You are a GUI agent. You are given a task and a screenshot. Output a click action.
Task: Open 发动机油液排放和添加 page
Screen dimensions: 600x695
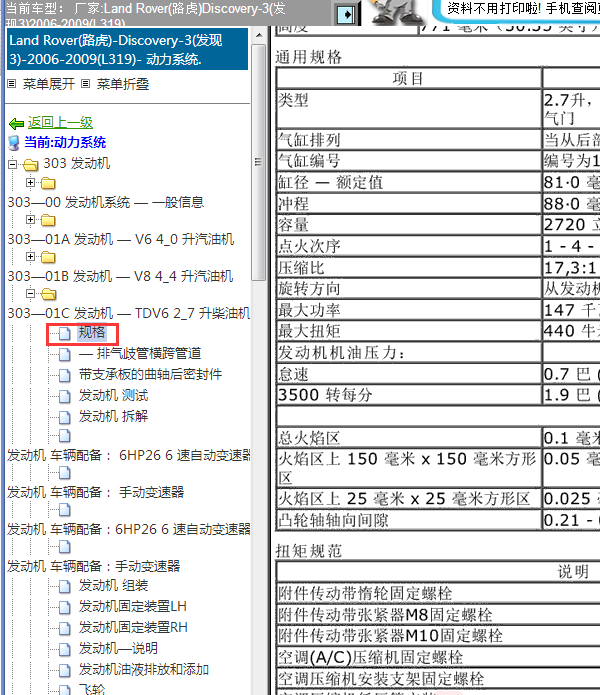coord(144,669)
